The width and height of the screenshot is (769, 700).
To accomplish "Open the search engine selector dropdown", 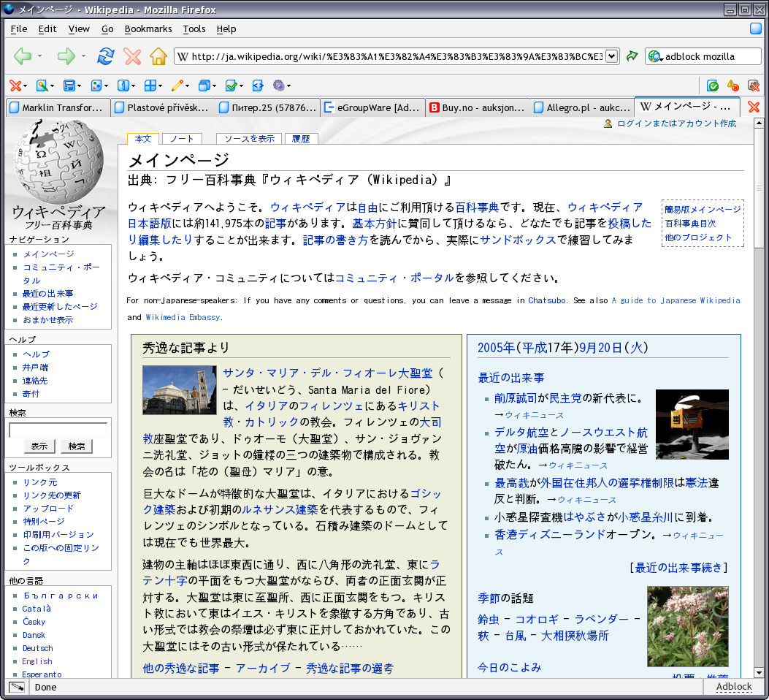I will tap(655, 57).
